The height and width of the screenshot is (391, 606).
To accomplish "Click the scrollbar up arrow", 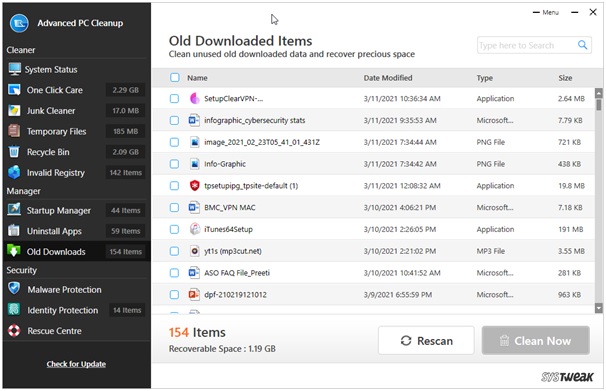I will pos(599,93).
